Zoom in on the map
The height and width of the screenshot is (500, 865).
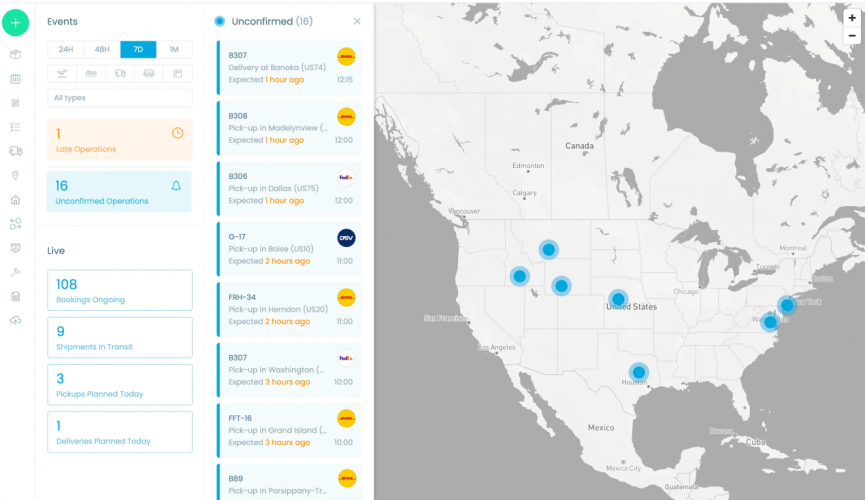point(852,18)
